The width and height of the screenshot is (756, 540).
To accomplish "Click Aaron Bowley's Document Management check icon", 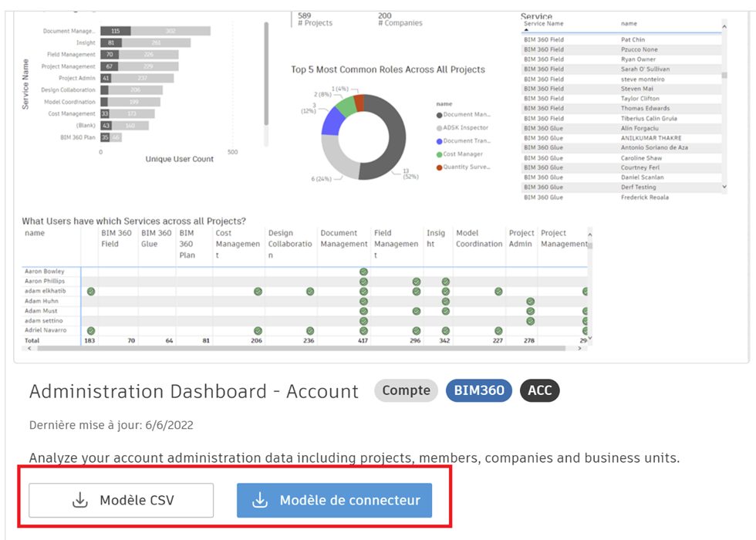I will point(363,272).
